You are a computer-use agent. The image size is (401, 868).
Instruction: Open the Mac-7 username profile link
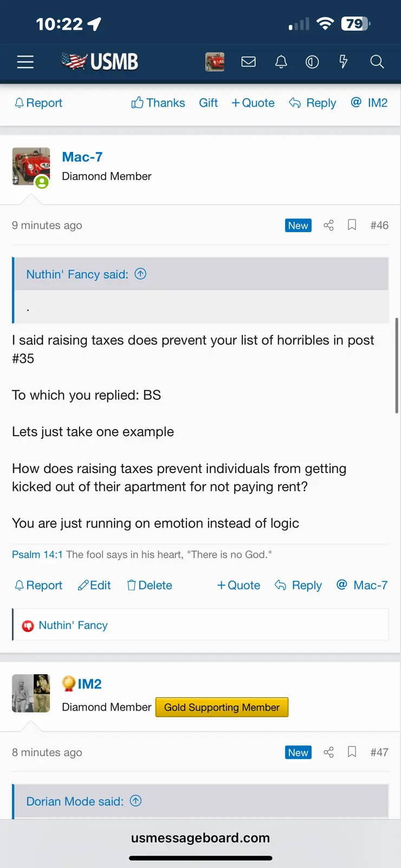82,157
